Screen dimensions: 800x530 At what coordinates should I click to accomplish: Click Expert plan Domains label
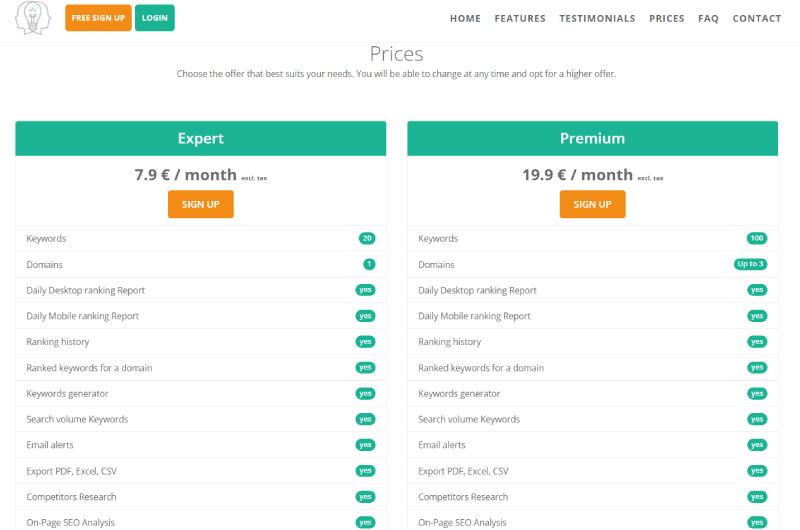(44, 265)
